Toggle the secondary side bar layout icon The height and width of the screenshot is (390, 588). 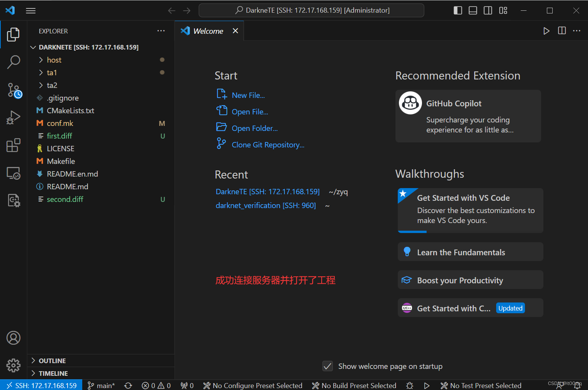[488, 10]
